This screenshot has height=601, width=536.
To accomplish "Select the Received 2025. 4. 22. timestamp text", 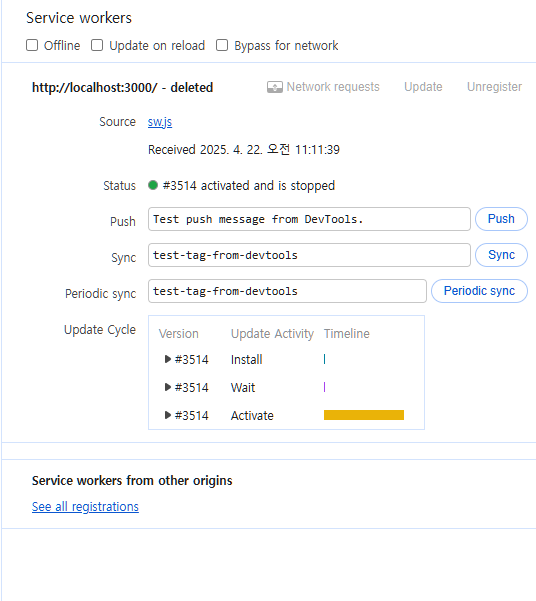I will pos(244,149).
